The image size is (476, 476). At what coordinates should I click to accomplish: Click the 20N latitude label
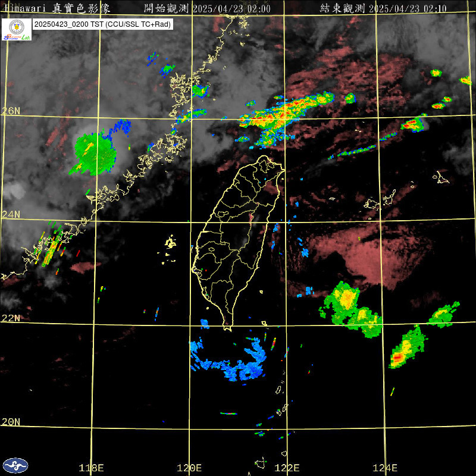pos(11,422)
